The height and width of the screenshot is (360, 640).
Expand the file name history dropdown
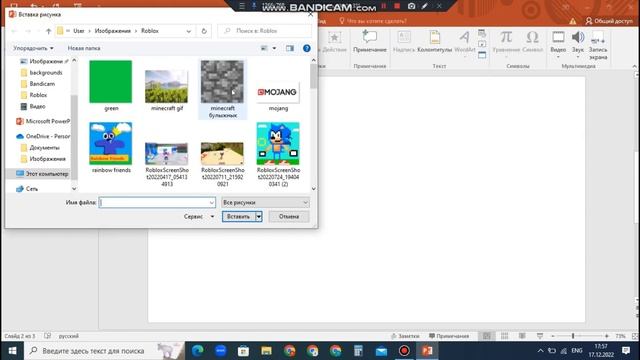[x=211, y=202]
